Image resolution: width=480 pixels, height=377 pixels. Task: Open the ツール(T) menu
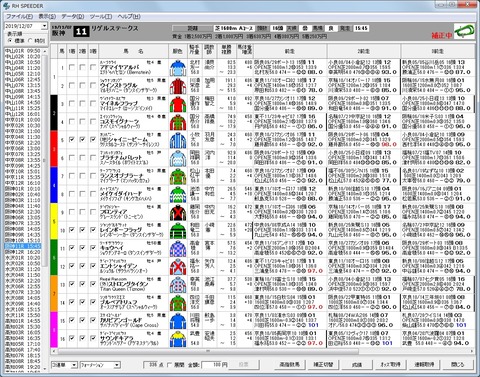tap(101, 16)
